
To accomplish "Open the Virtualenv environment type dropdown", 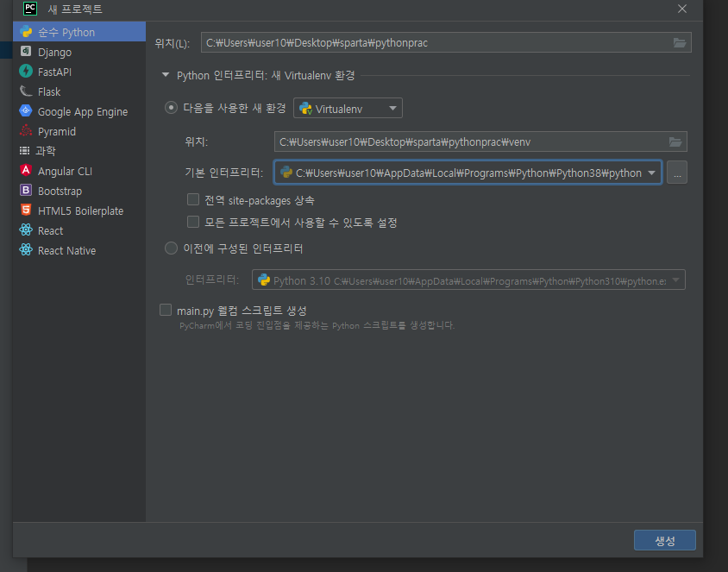I will pos(348,108).
